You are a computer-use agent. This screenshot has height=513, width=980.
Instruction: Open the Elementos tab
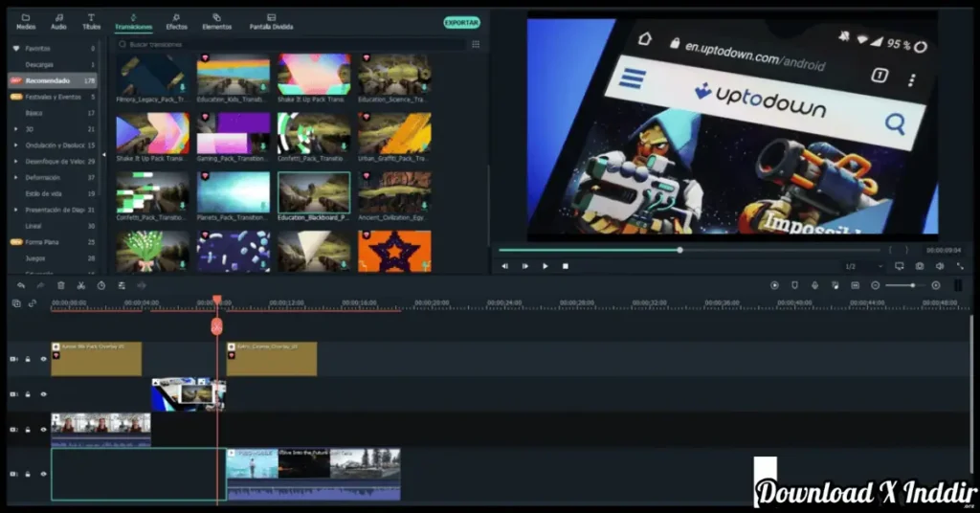point(217,22)
